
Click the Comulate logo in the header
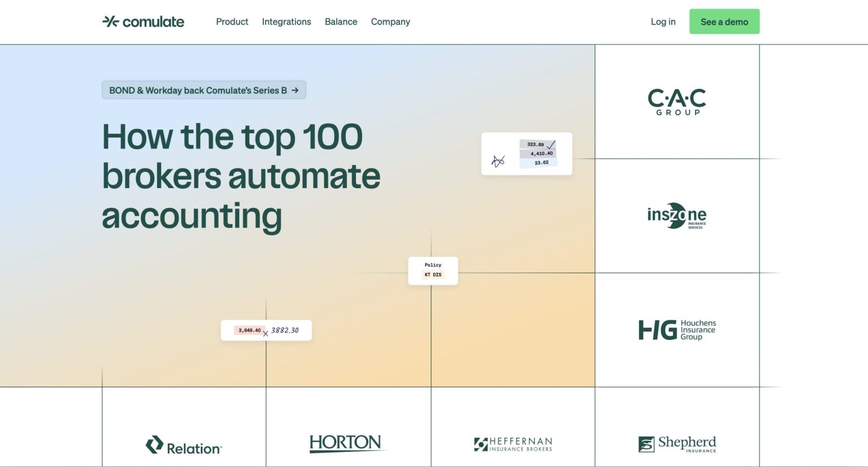143,21
